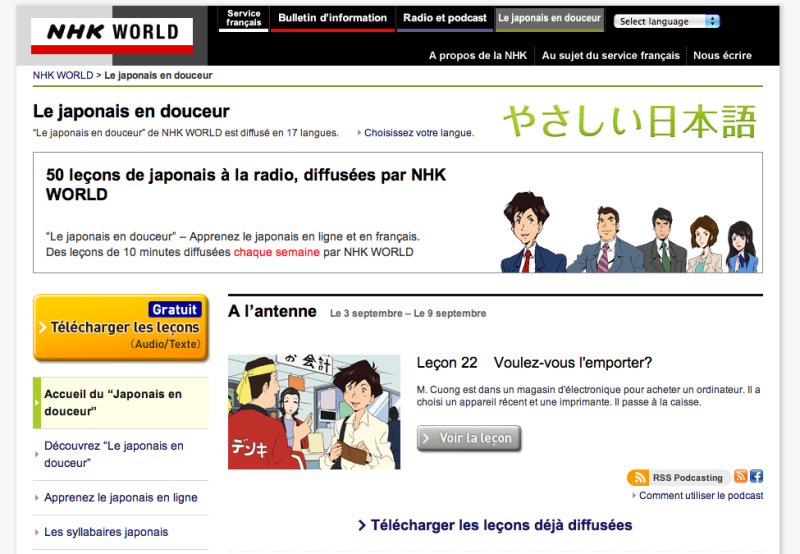The width and height of the screenshot is (800, 554).
Task: Open A propos de la NHK
Action: 478,56
